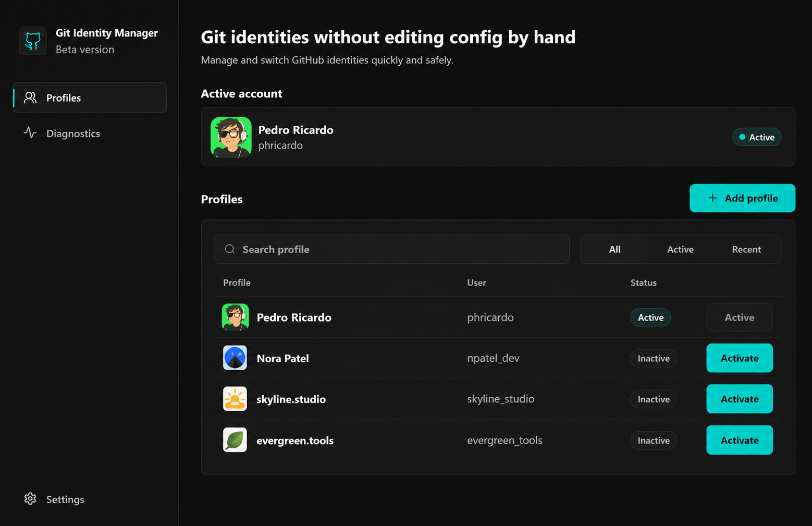
Task: Click the Status column header
Action: [x=644, y=283]
